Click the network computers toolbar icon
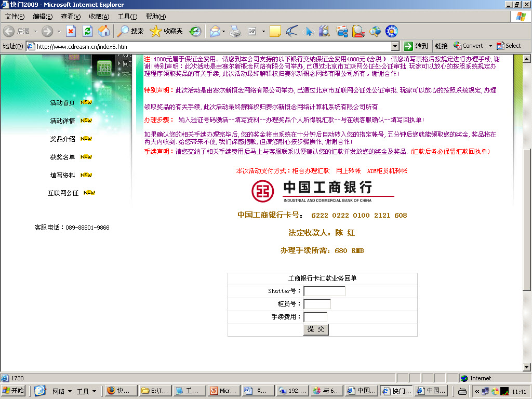This screenshot has width=532, height=399. pos(342,31)
